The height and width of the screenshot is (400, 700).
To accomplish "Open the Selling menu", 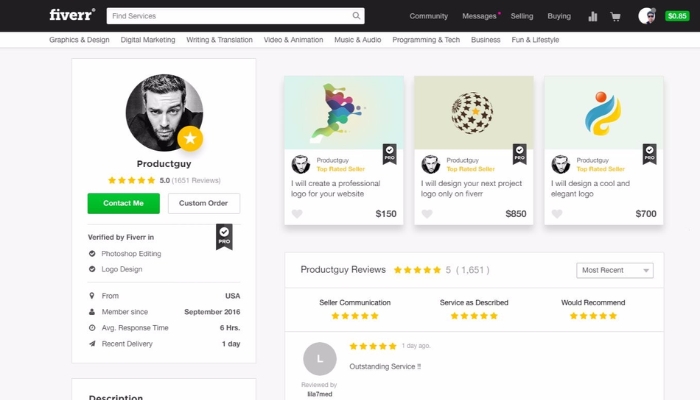I will pos(522,16).
